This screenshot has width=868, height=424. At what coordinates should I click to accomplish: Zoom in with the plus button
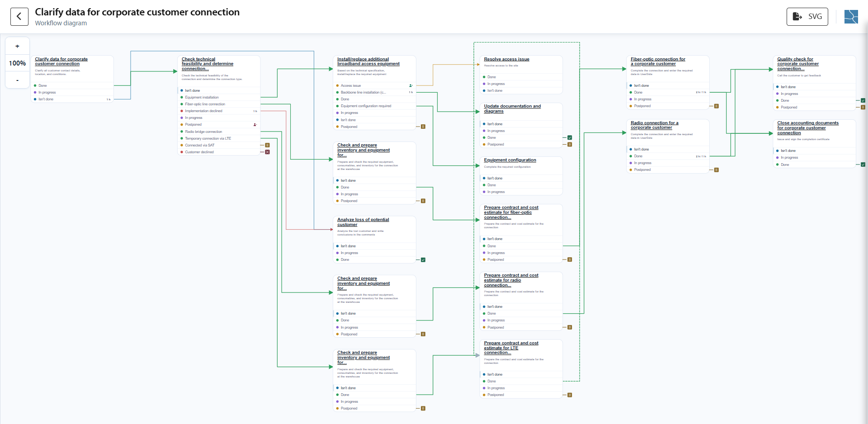17,46
